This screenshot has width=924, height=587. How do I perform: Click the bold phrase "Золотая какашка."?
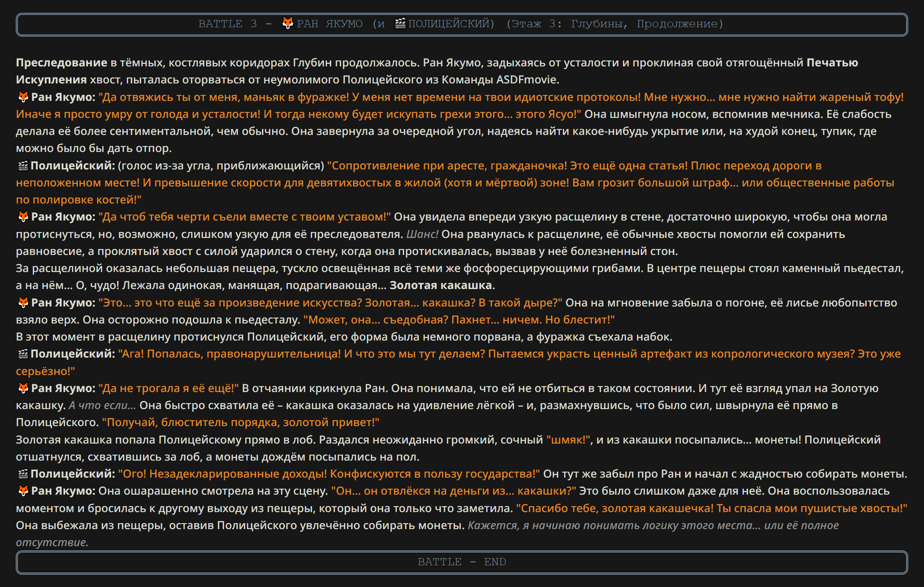click(x=442, y=285)
